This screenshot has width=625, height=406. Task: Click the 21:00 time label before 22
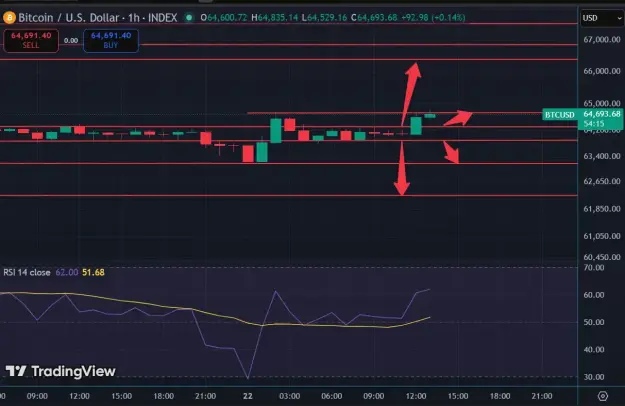coord(205,396)
